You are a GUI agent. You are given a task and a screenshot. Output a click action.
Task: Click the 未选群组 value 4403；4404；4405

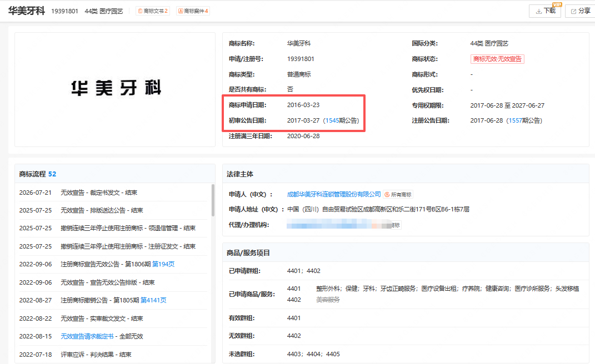click(313, 354)
